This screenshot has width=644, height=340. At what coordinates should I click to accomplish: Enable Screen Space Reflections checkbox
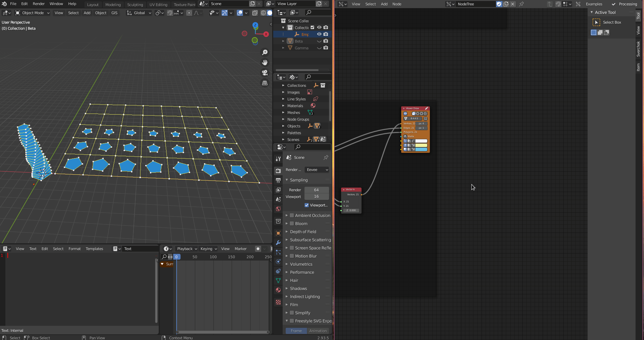(x=292, y=248)
